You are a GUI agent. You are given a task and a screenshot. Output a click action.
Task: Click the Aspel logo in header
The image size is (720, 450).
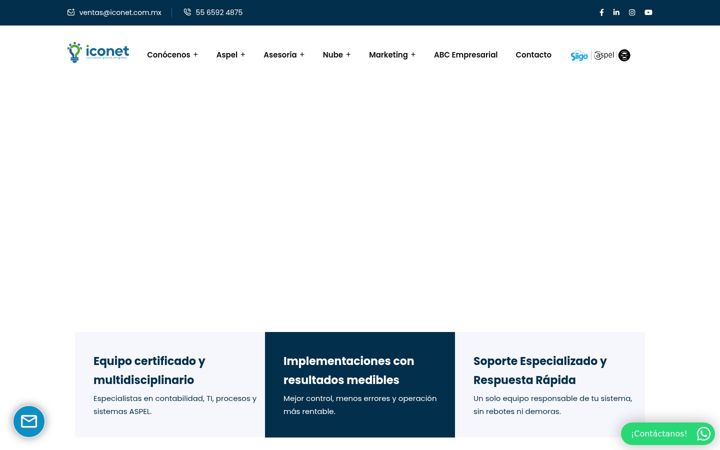604,55
